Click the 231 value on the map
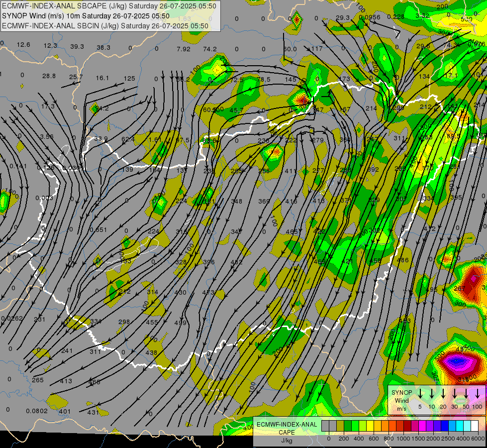This screenshot has height=448, width=487. [39, 320]
